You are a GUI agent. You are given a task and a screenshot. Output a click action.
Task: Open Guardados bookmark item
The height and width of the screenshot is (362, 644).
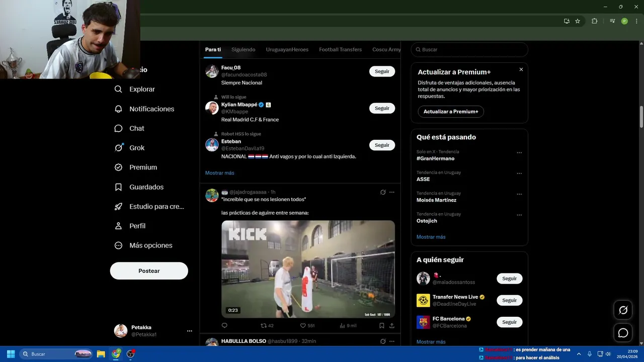point(139,187)
